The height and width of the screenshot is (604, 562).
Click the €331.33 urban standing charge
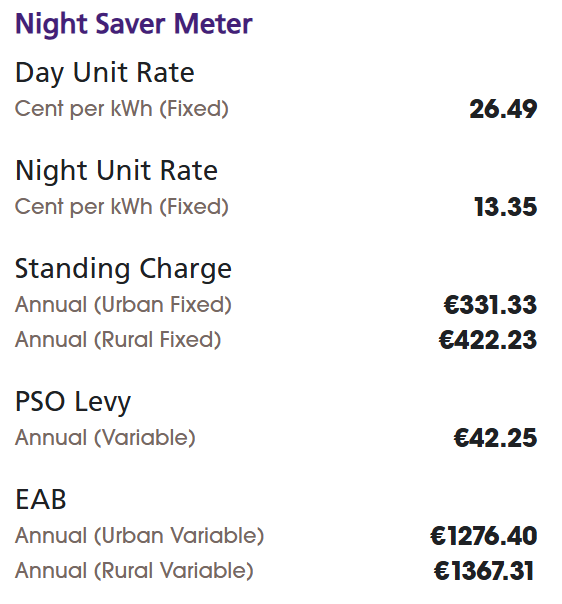coord(490,305)
